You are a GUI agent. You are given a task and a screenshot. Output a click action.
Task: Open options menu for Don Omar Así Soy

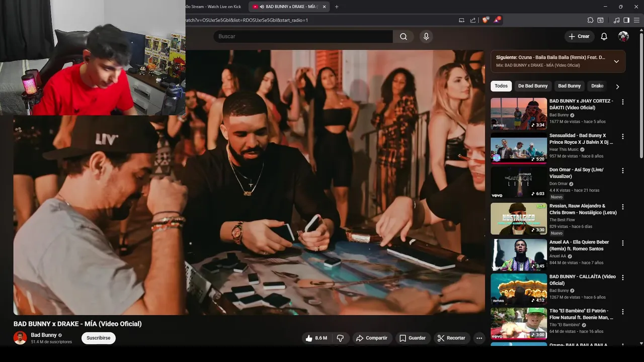tap(623, 170)
